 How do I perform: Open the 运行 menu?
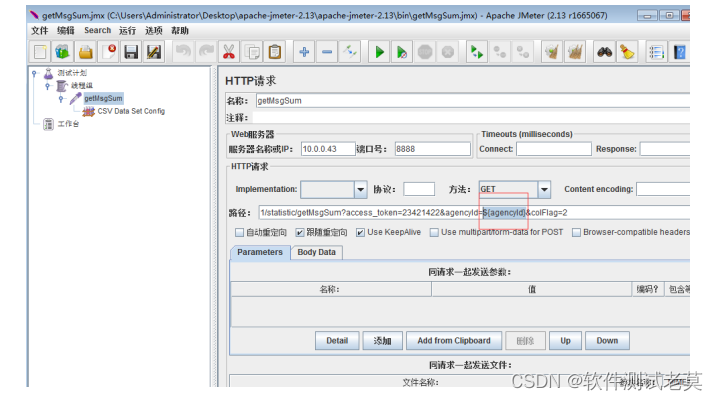pos(127,31)
